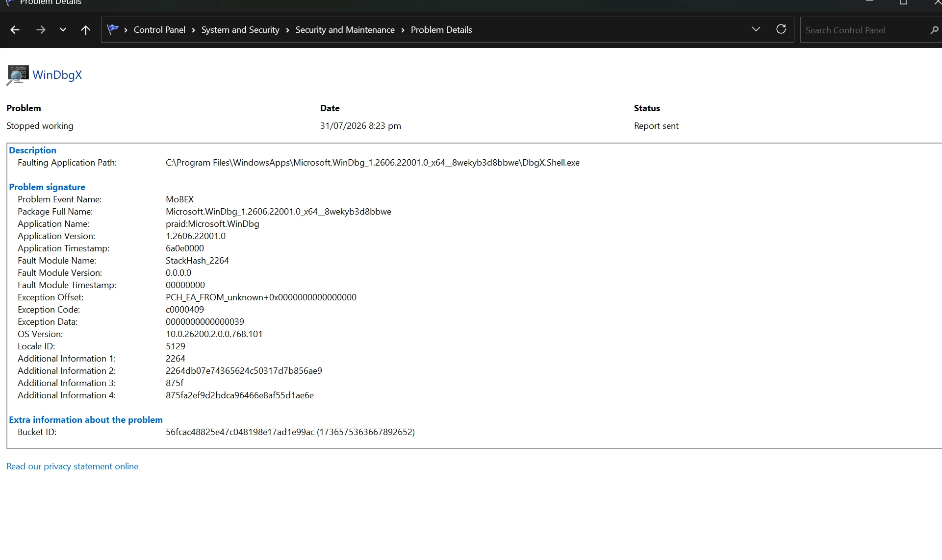This screenshot has height=560, width=942.
Task: Expand chevron after Control Panel breadcrumb
Action: pos(193,30)
